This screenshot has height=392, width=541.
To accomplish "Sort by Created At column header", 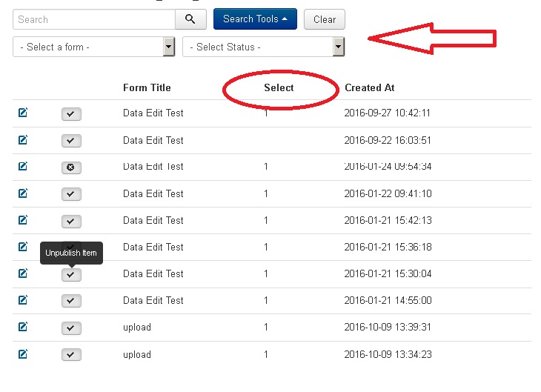I will pos(369,87).
